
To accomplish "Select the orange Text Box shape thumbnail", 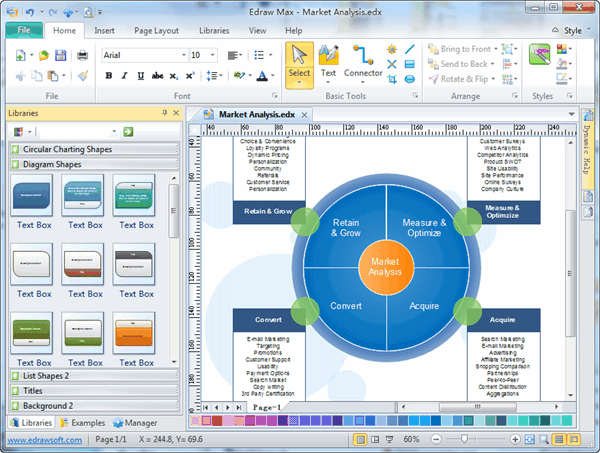I will pos(135,332).
